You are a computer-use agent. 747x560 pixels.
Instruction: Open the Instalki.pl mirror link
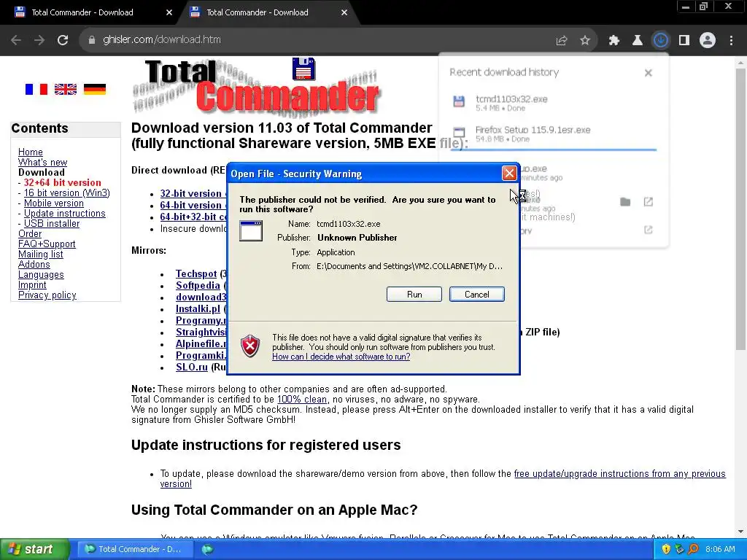point(198,309)
